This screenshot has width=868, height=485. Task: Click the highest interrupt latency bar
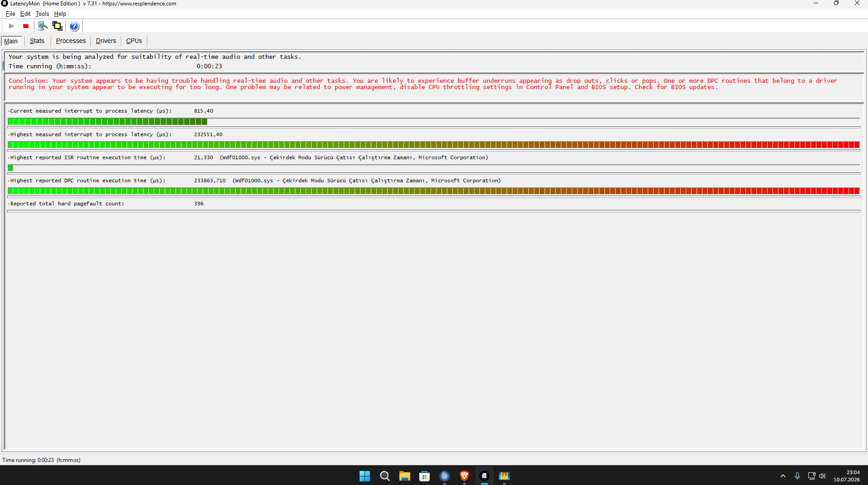tap(434, 145)
